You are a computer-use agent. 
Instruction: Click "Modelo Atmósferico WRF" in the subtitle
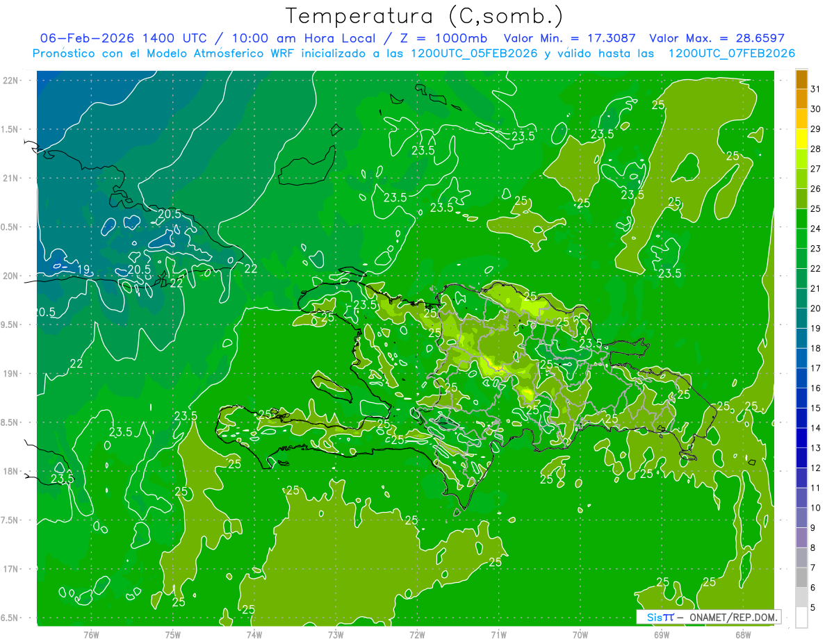click(x=222, y=53)
